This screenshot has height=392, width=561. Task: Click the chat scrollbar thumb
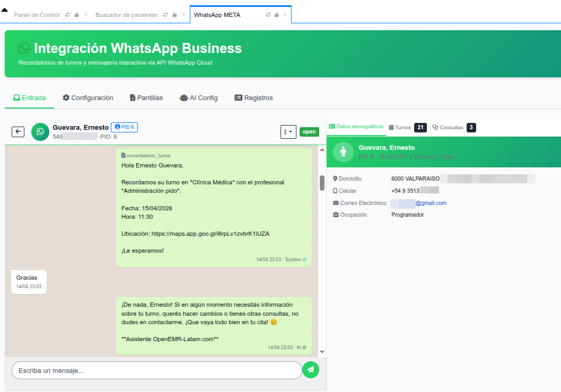[x=322, y=183]
